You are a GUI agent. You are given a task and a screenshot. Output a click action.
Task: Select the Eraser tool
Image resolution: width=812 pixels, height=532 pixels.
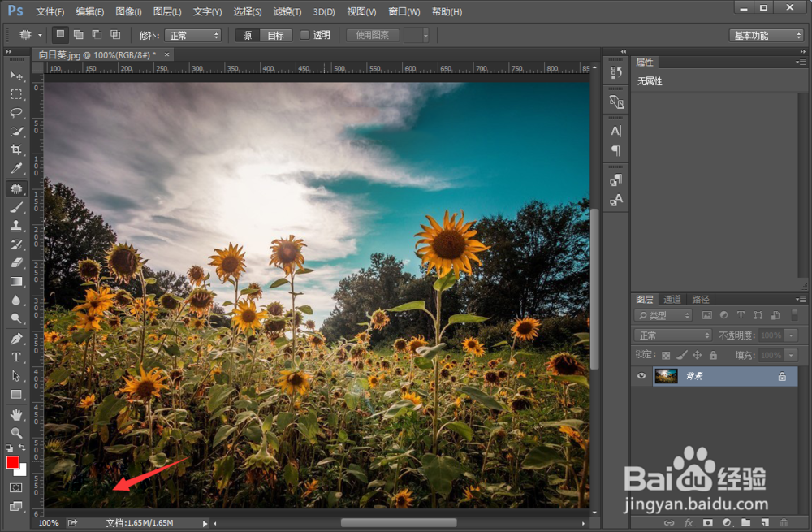point(16,262)
